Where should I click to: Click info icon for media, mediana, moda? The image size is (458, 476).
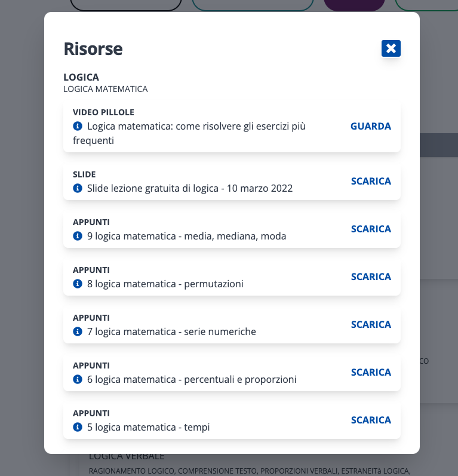(78, 237)
